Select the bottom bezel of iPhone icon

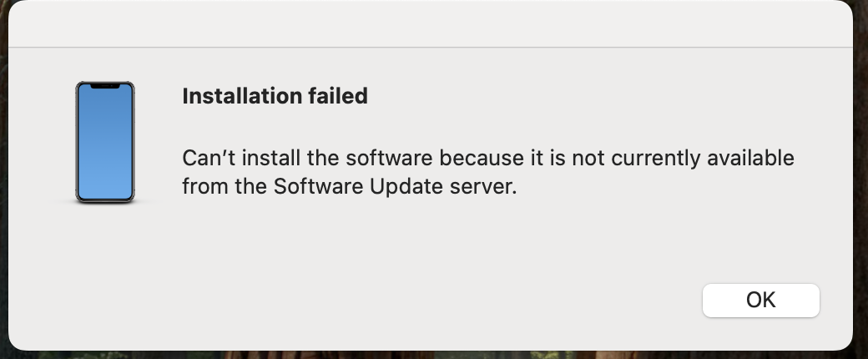pos(105,200)
